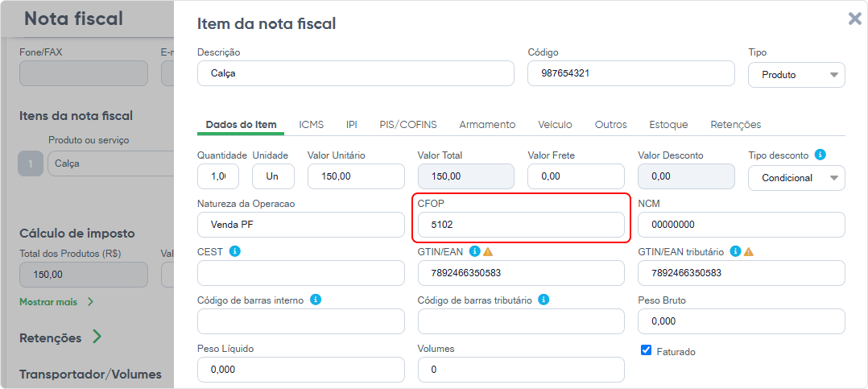Click the NCM field 00000000
Image resolution: width=868 pixels, height=389 pixels.
point(742,225)
